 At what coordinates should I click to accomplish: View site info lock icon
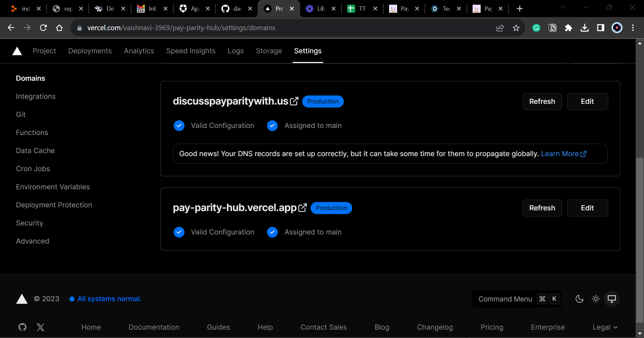point(79,28)
